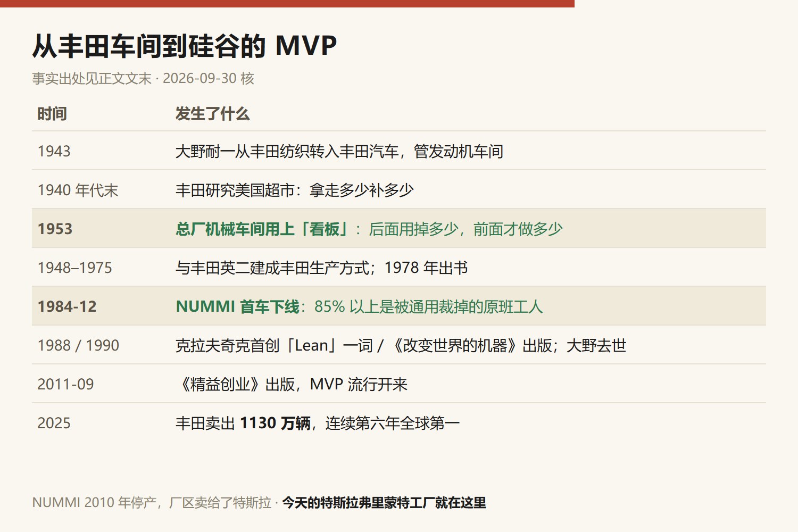This screenshot has width=798, height=532.
Task: Select the highlighted 1953 row year
Action: (55, 229)
